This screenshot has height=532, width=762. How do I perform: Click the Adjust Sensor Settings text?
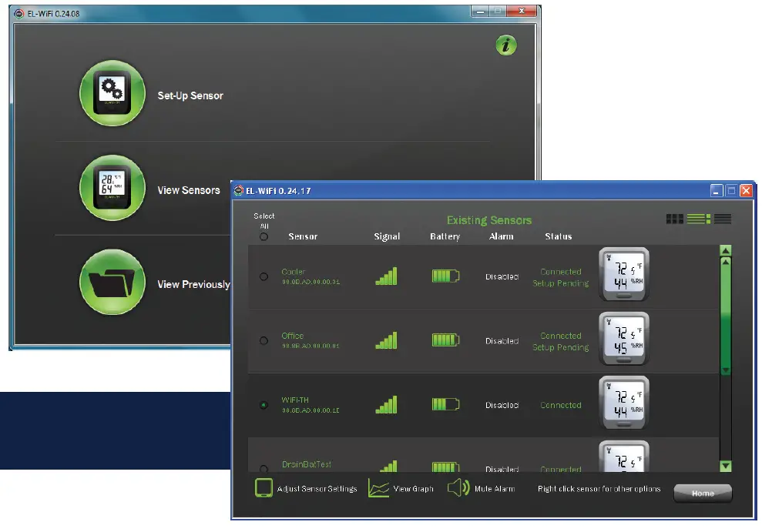click(317, 489)
